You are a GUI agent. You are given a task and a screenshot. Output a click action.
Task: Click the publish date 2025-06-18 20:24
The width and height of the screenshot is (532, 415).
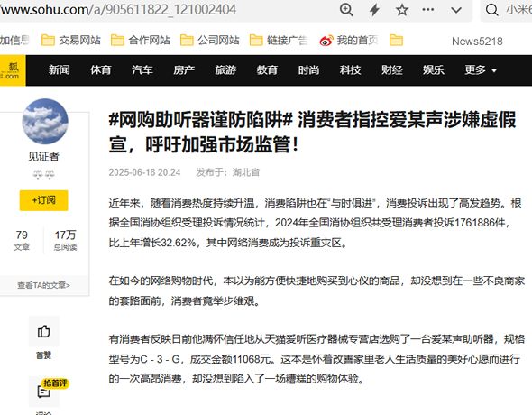(x=144, y=172)
